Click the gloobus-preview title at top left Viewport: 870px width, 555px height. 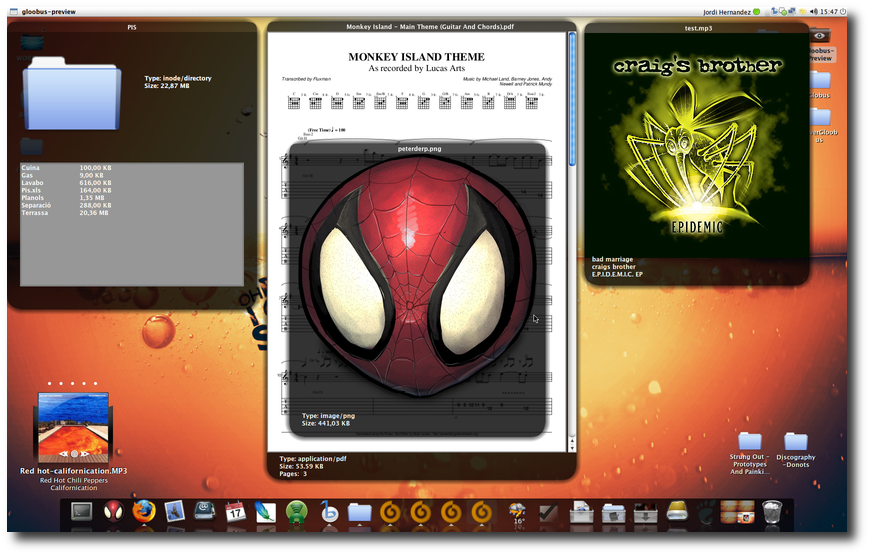coord(49,12)
